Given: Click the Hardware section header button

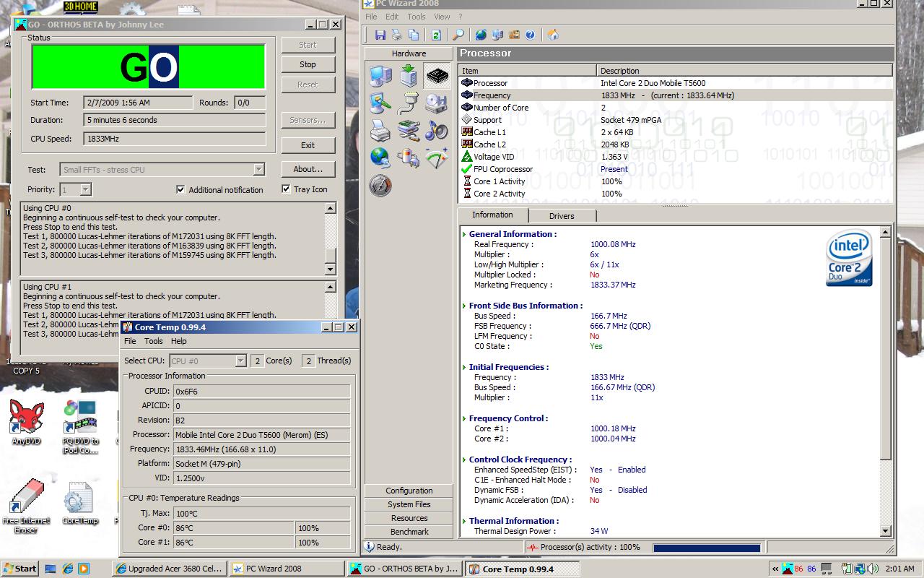Looking at the screenshot, I should (409, 53).
